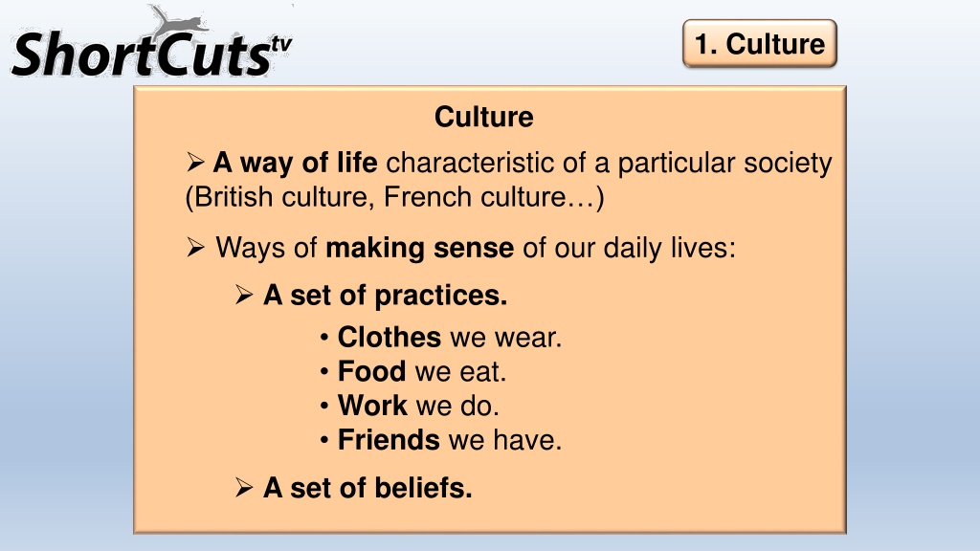This screenshot has width=980, height=551.
Task: Select the 'A set of beliefs.' line
Action: (x=367, y=488)
